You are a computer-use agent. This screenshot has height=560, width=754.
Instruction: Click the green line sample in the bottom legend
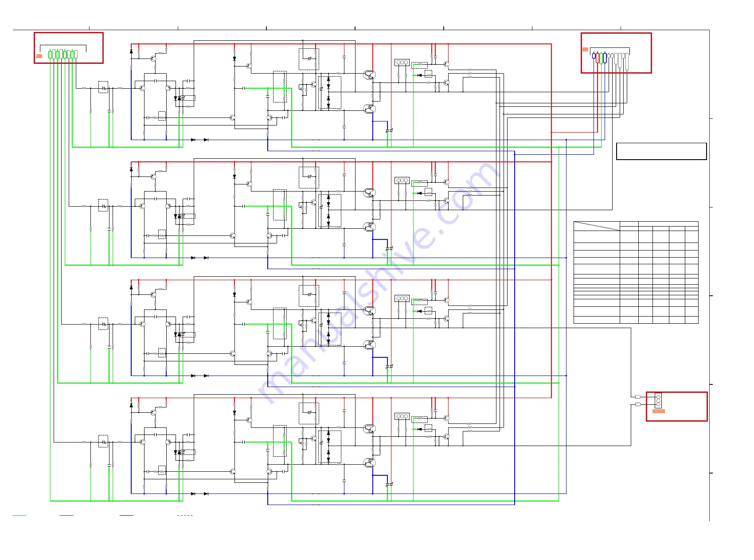20,516
